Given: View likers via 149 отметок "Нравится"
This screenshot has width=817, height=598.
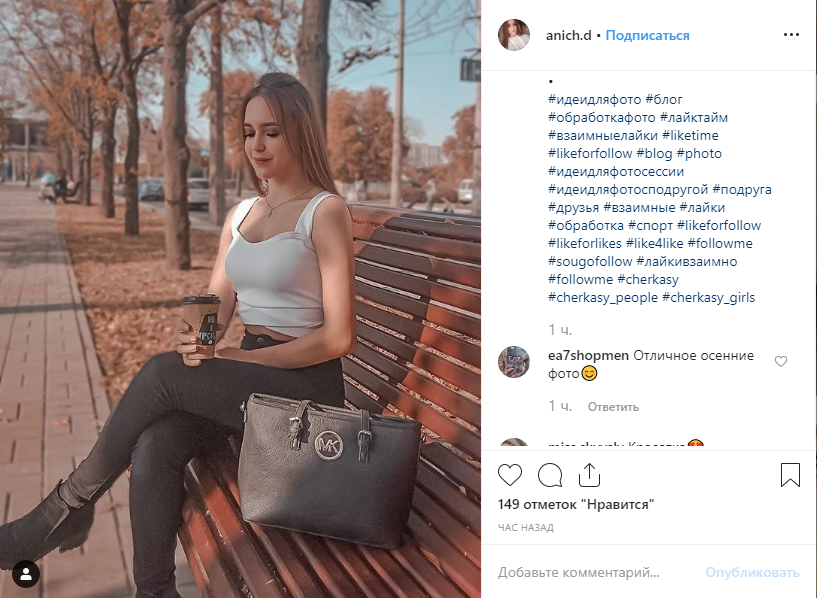Looking at the screenshot, I should click(576, 504).
